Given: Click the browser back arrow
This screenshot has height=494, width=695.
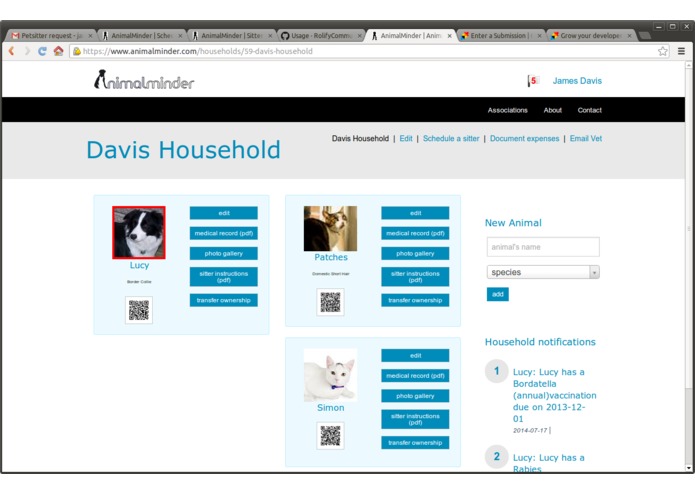Looking at the screenshot, I should point(12,51).
